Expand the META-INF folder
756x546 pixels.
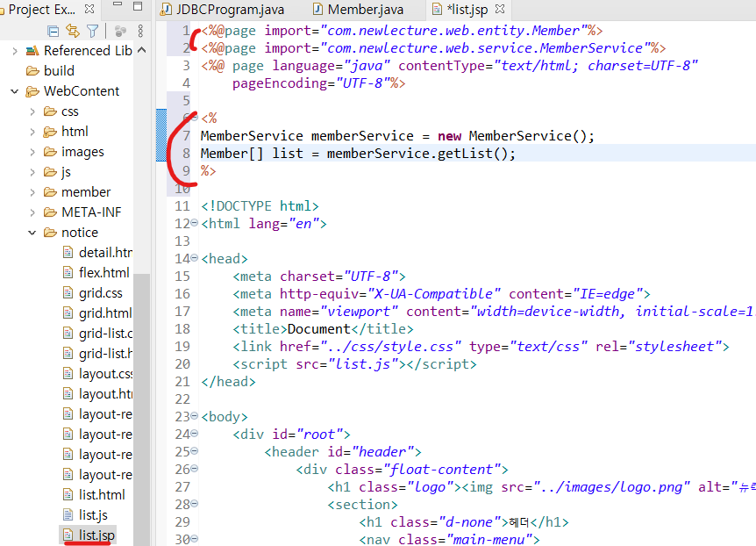pyautogui.click(x=32, y=212)
